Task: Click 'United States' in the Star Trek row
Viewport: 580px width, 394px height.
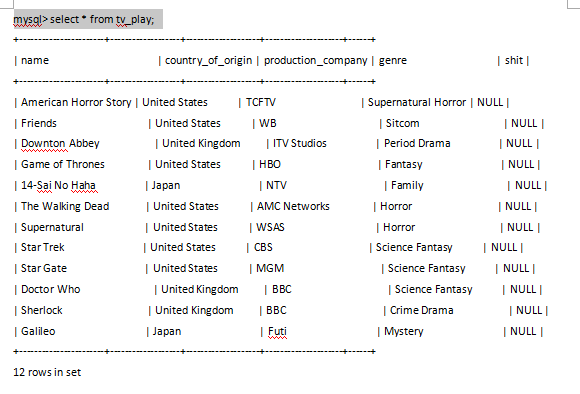Action: click(183, 247)
